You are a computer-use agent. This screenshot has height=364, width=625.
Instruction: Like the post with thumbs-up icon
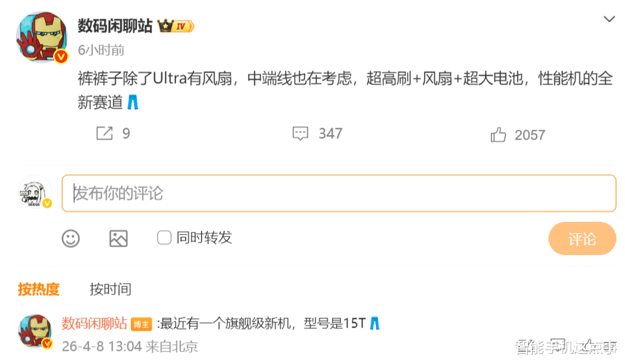point(498,135)
